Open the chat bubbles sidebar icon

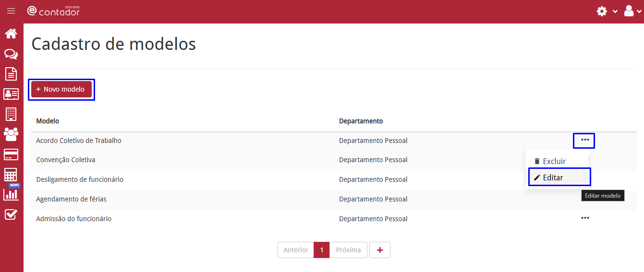11,54
